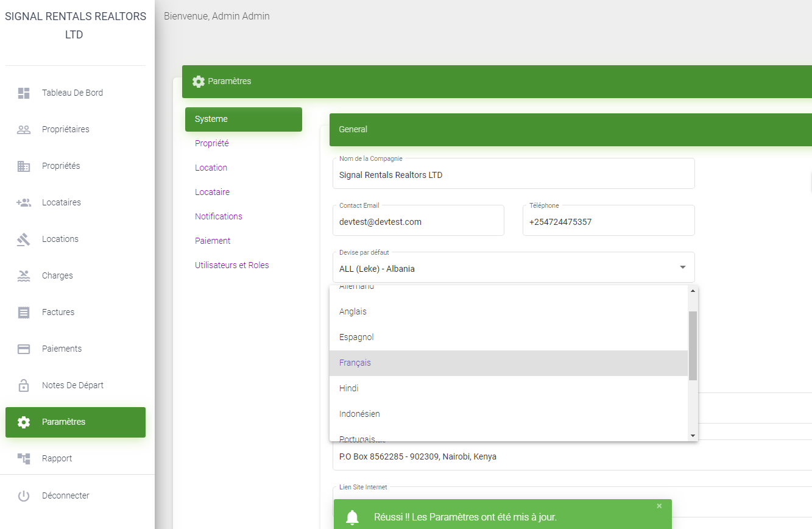
Task: Click the Propriétés building icon
Action: tap(23, 166)
